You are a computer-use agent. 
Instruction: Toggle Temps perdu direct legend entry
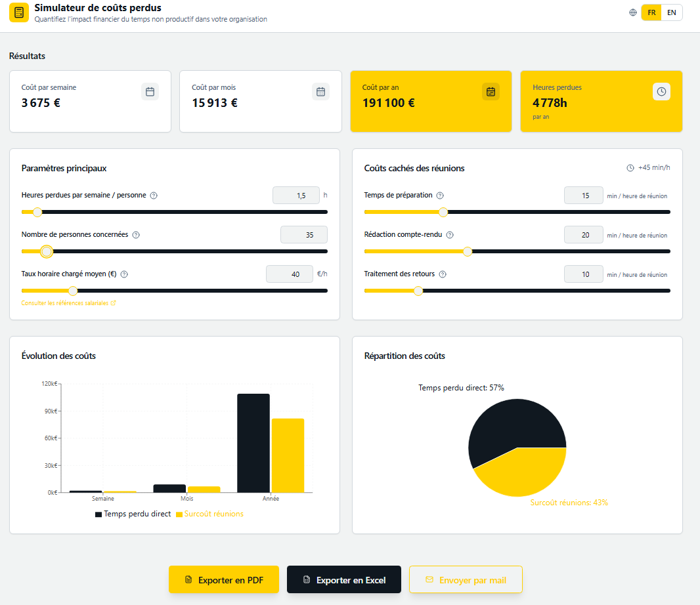(x=133, y=514)
